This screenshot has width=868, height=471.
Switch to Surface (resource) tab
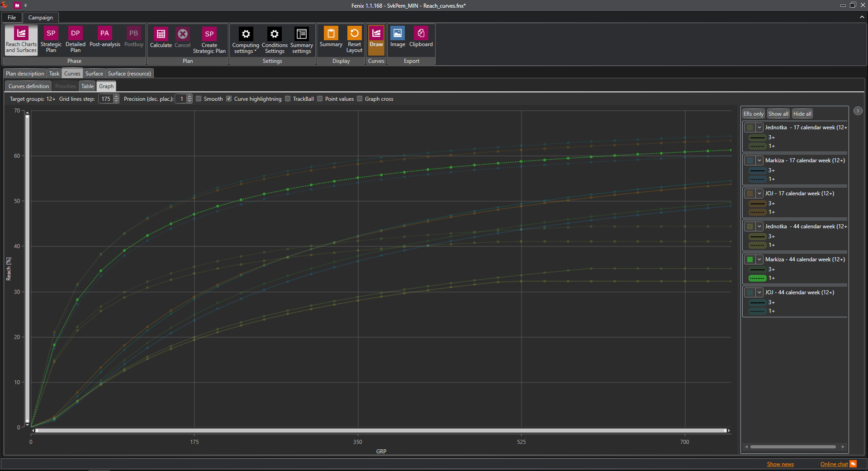[x=129, y=74]
